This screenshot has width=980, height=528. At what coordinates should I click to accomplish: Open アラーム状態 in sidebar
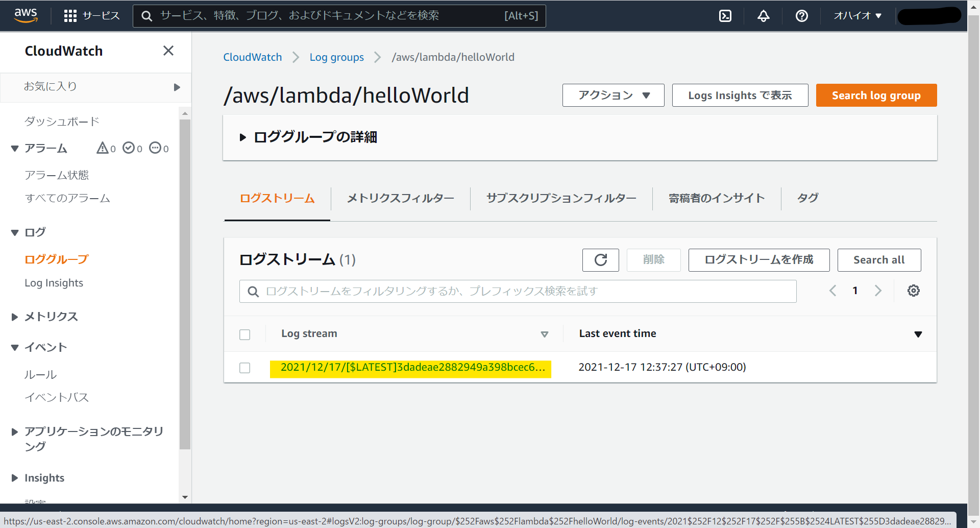click(57, 175)
